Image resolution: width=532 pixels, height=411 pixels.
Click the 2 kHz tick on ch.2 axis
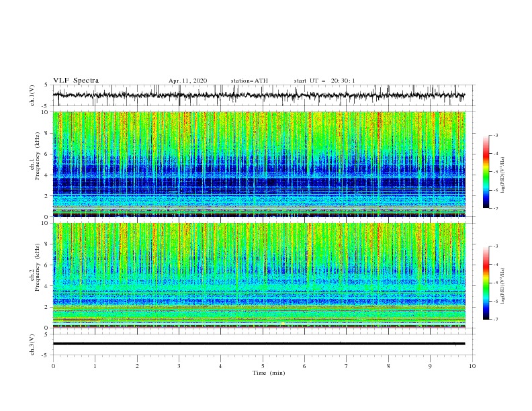(48, 307)
